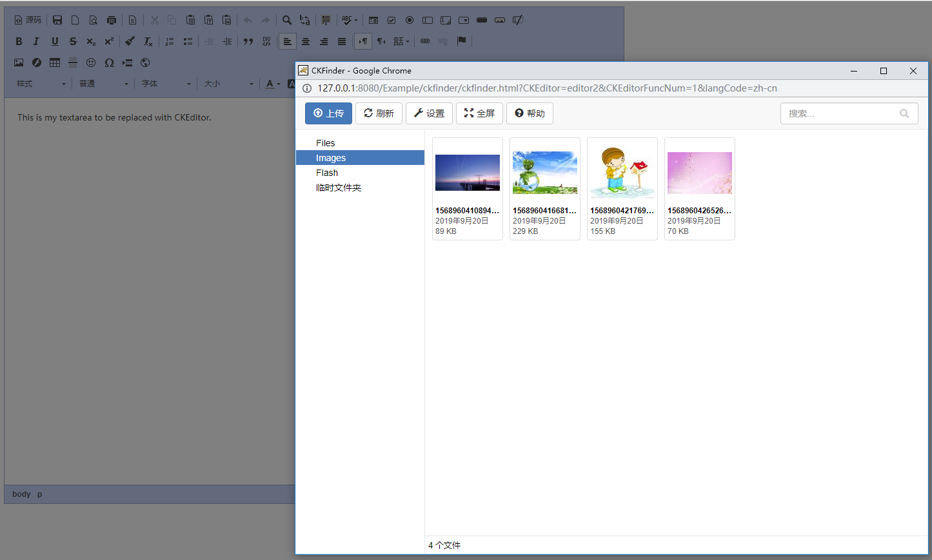Image resolution: width=932 pixels, height=560 pixels.
Task: Select the Files folder in CKFinder
Action: [325, 142]
